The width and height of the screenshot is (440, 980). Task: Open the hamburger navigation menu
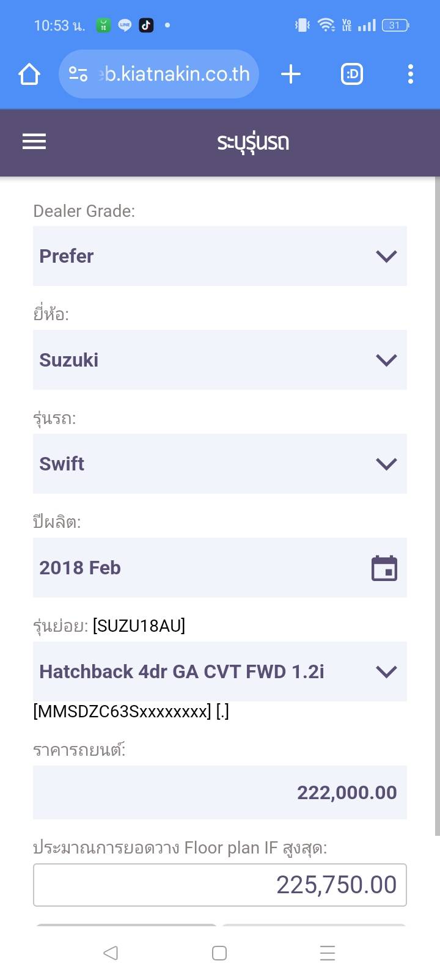[x=34, y=142]
